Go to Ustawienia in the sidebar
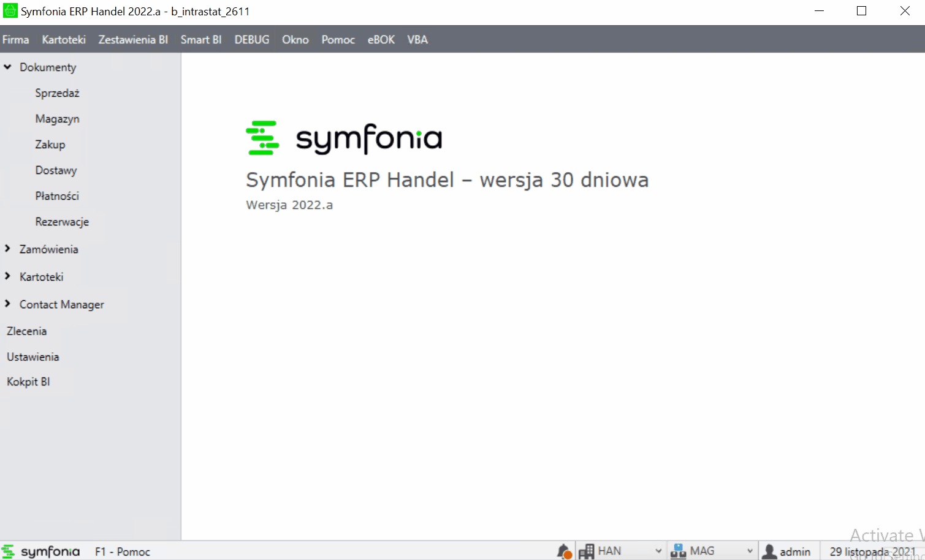Viewport: 925px width, 560px height. coord(33,357)
